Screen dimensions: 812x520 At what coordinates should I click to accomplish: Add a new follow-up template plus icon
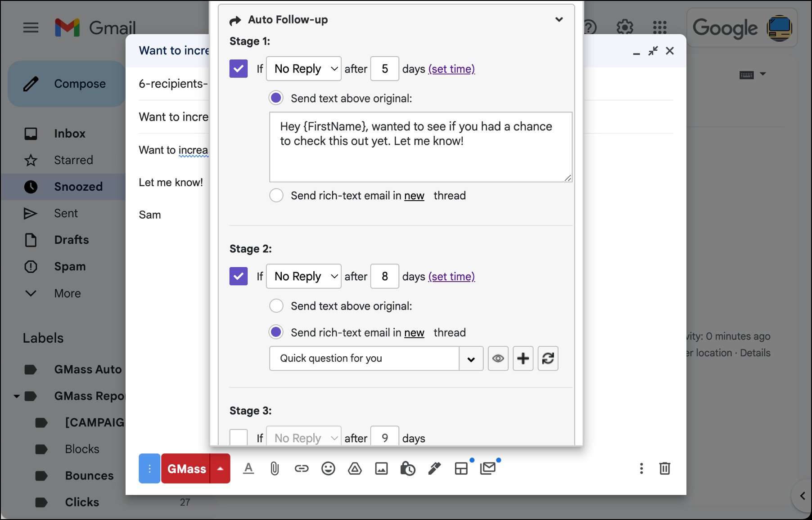click(523, 359)
